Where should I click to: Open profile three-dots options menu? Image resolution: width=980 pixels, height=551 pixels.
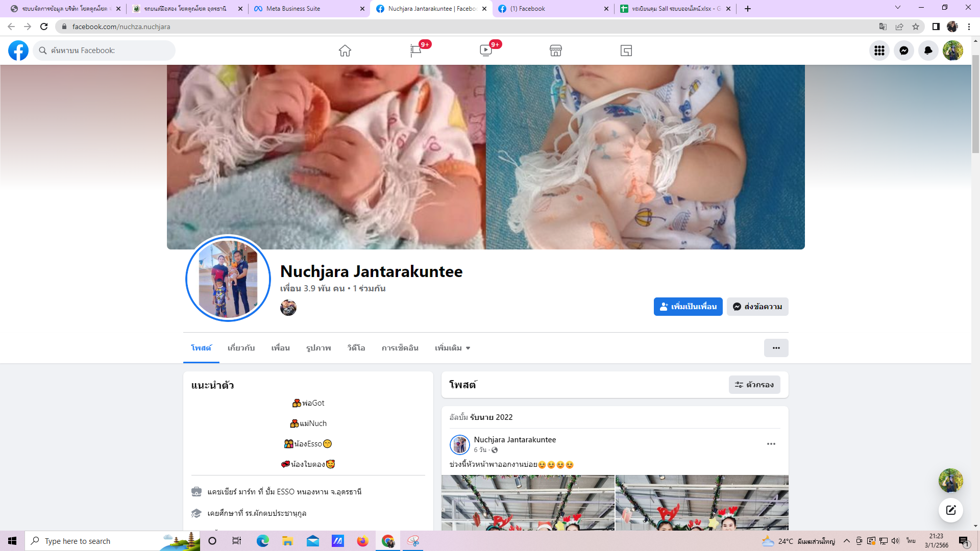tap(776, 348)
